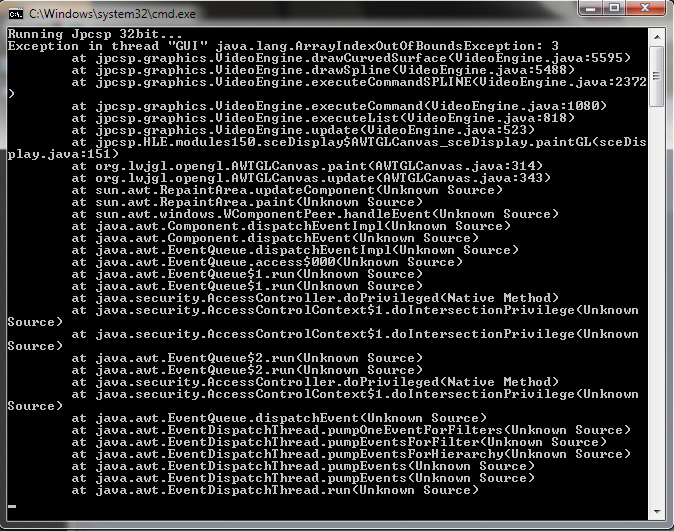Screen dimensions: 674x531
Task: Click the executeCommand(VideoEngine.java:1080) line
Action: point(339,106)
